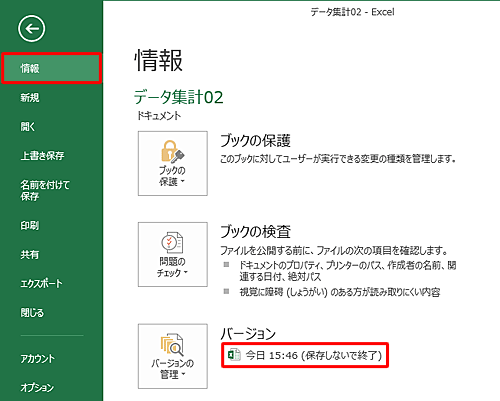Choose 上書き保存 in the sidebar
This screenshot has width=500, height=401.
42,155
